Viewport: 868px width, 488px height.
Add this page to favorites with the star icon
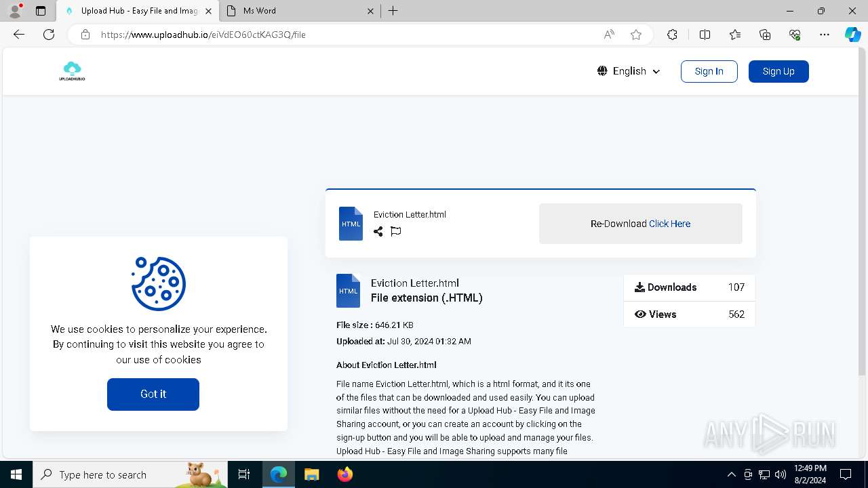[x=636, y=35]
